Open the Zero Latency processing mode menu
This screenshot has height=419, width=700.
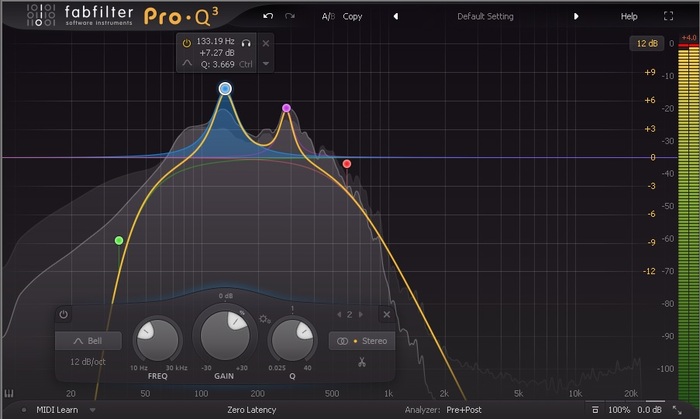click(251, 410)
